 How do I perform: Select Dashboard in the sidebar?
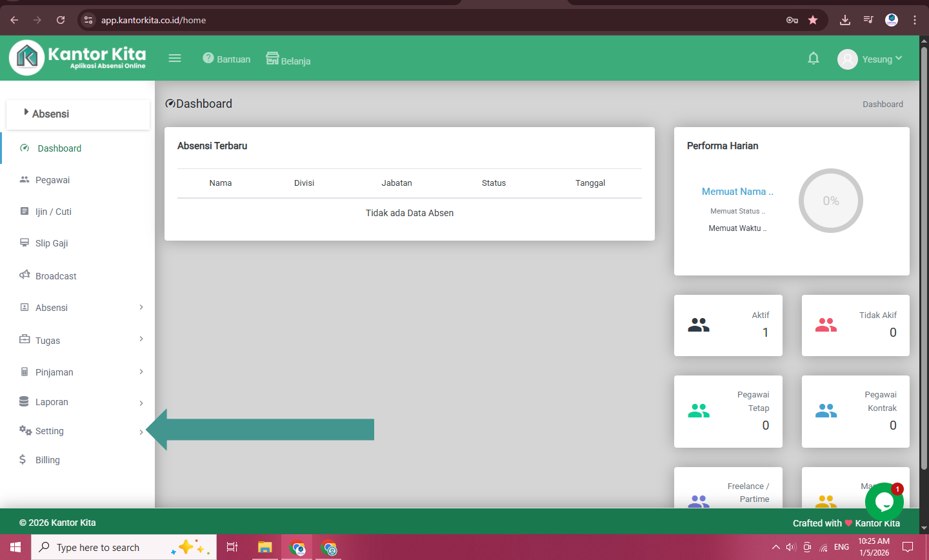click(x=59, y=148)
